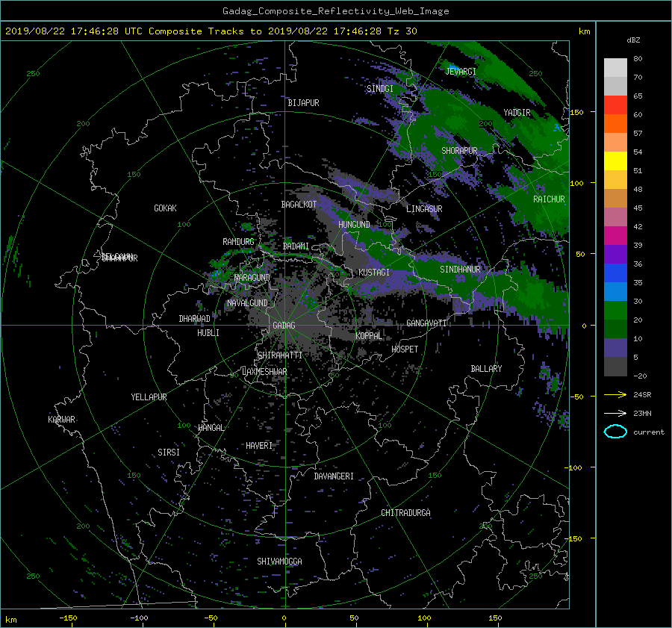Click the BAGALKOT label

299,205
